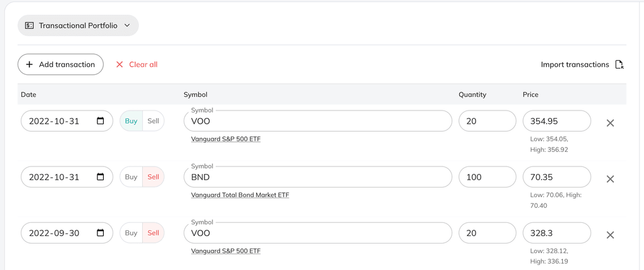Open calendar picker for BND date
The width and height of the screenshot is (644, 270).
tap(101, 177)
